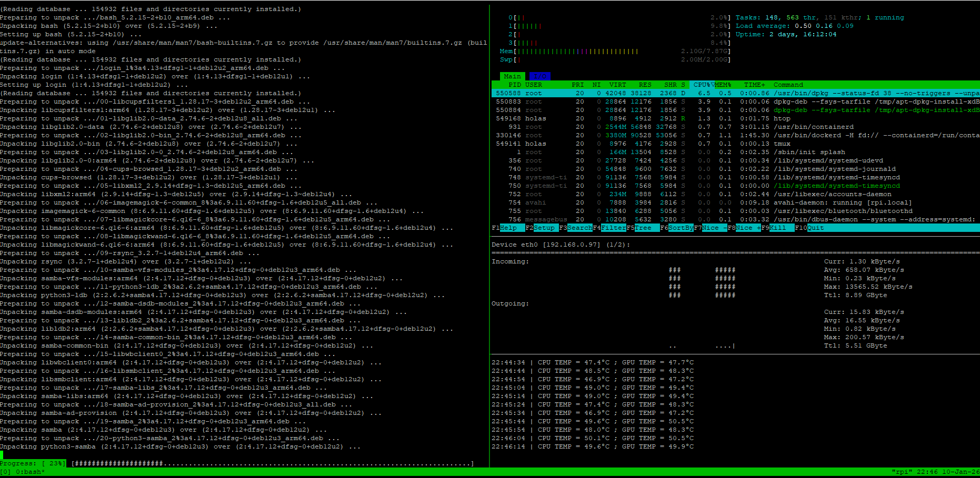
Task: Open the SortBy chooser in htop
Action: (x=681, y=228)
